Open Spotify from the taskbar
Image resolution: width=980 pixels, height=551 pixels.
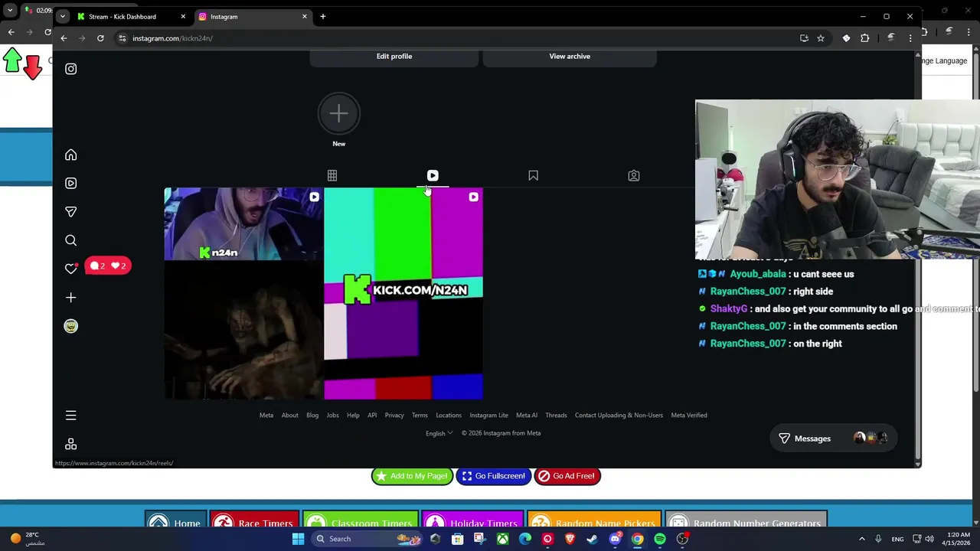point(660,539)
